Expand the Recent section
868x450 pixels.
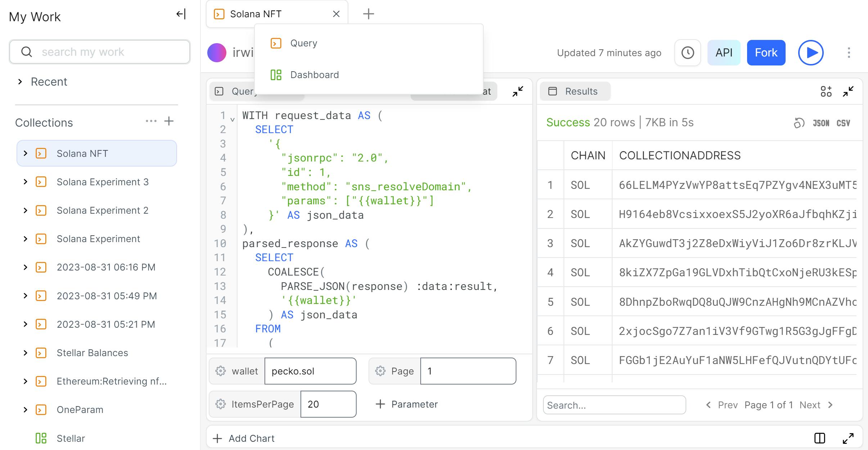pyautogui.click(x=20, y=82)
